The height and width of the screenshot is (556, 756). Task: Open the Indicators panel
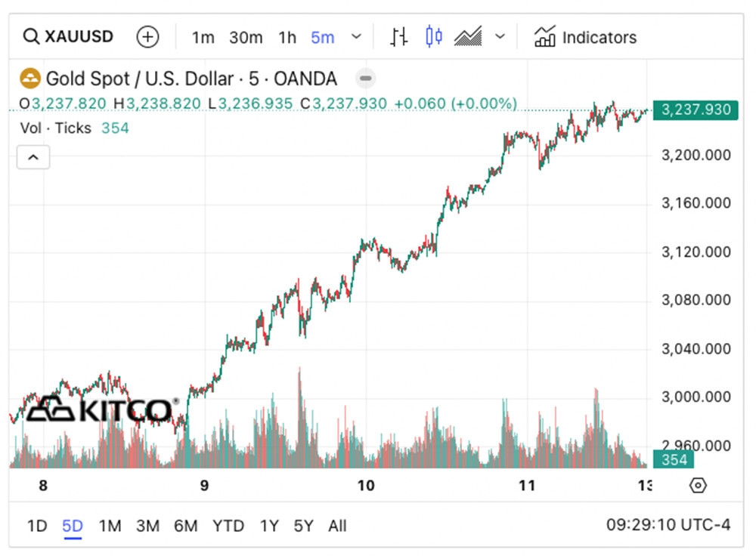click(x=585, y=37)
